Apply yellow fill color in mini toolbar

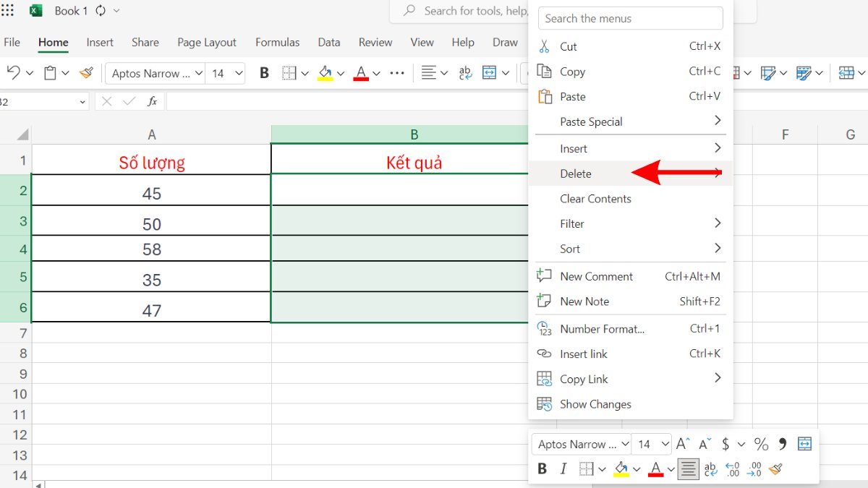(621, 469)
